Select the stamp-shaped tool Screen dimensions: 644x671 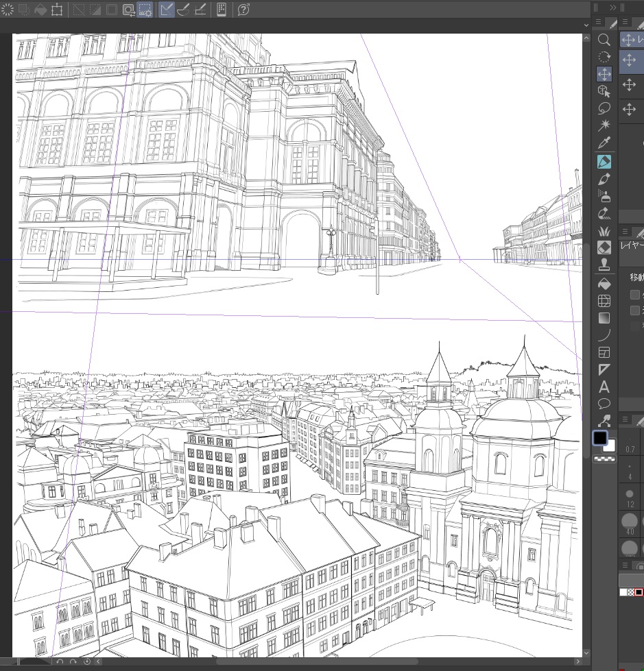[604, 265]
